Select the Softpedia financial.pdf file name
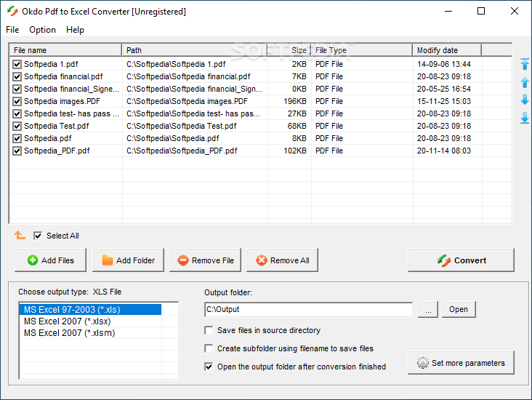Screen dimensions: 532x400 point(63,77)
